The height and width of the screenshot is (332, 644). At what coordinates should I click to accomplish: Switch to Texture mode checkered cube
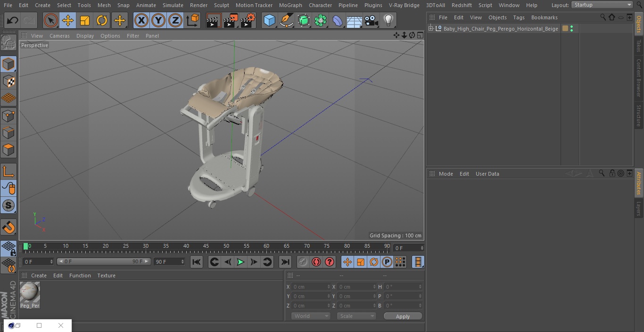(x=8, y=81)
